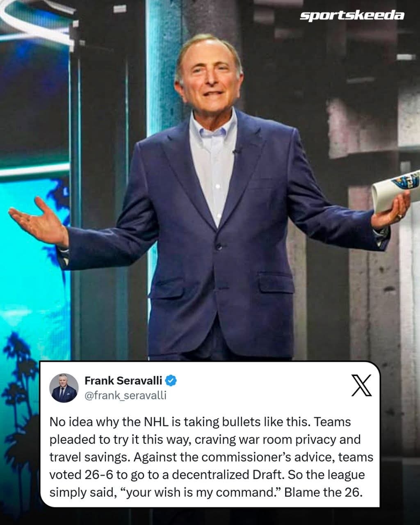Click the ring on the man's finger
420x525 pixels.
[x=400, y=215]
